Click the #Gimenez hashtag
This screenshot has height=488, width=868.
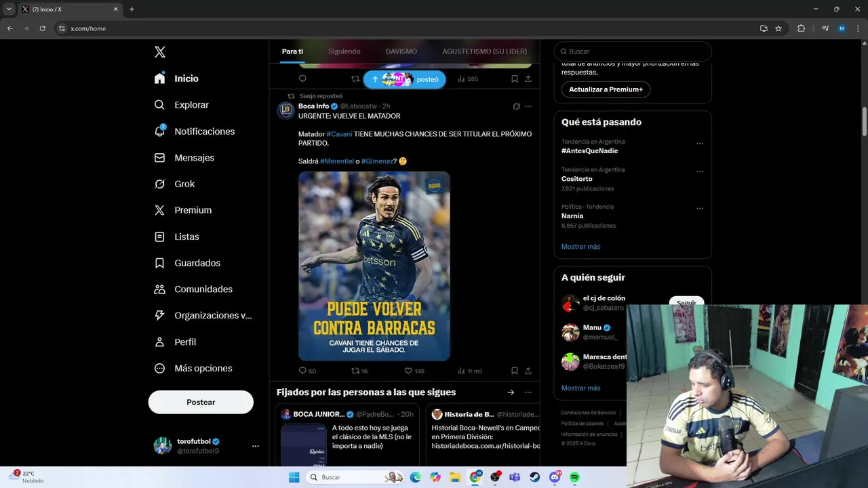pyautogui.click(x=377, y=161)
